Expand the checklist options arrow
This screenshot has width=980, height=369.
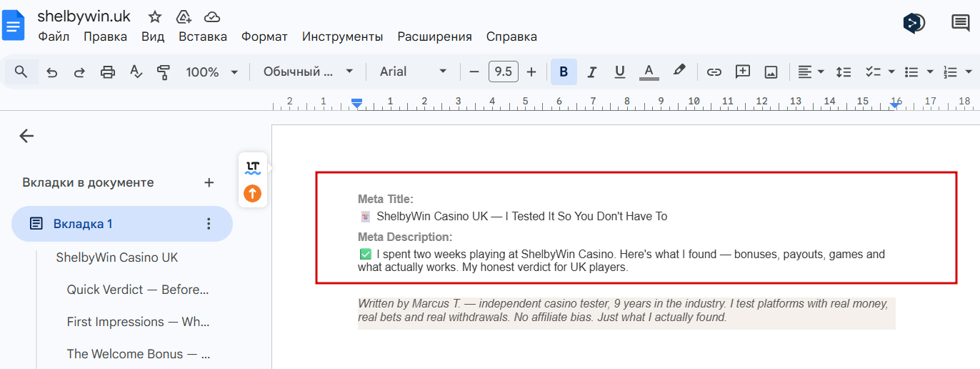pyautogui.click(x=891, y=72)
